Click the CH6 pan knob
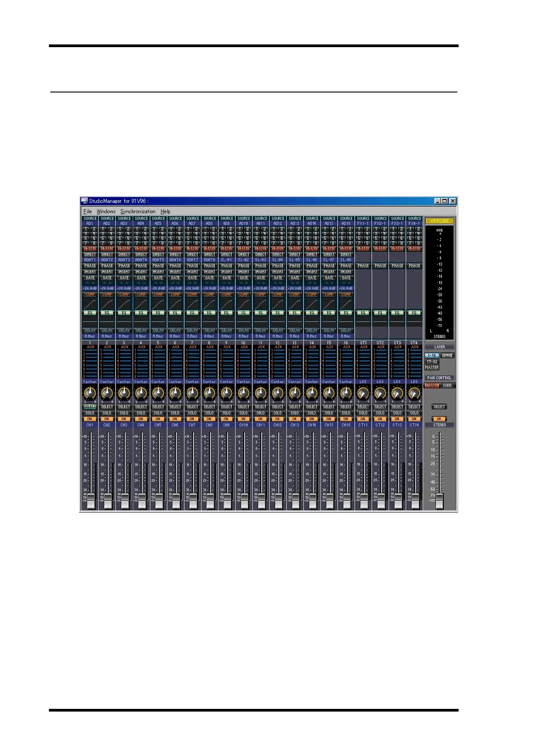The height and width of the screenshot is (756, 534). 175,393
